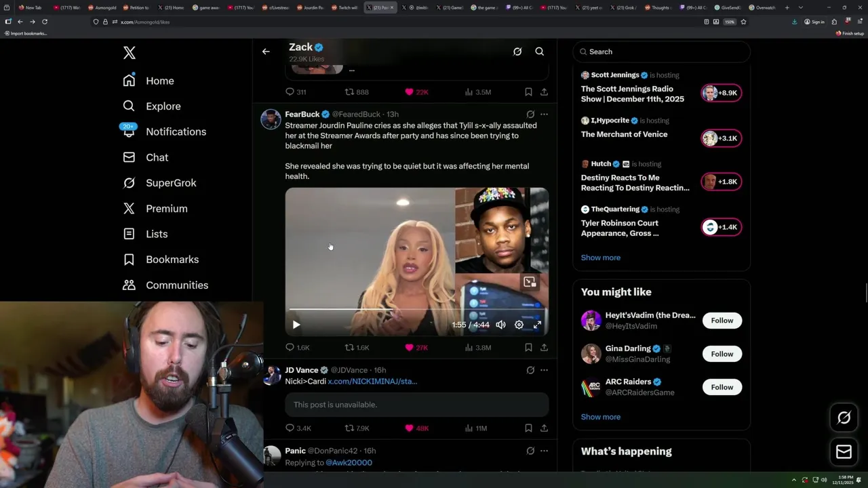868x488 pixels.
Task: View analytics showing 3.5M views
Action: (x=477, y=92)
